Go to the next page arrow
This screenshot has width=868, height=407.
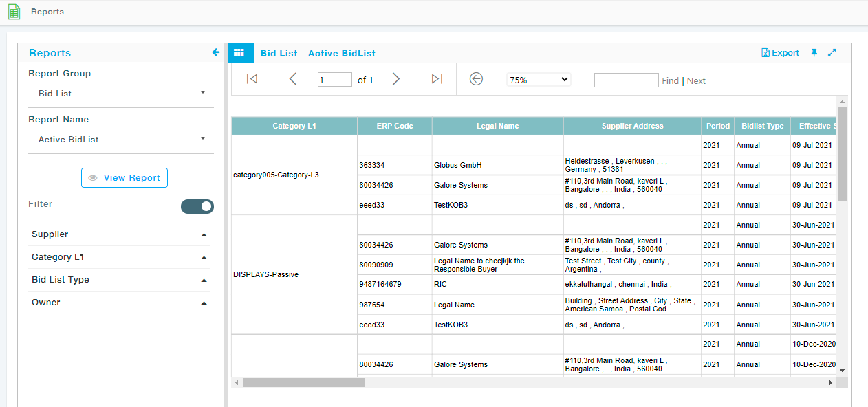coord(395,79)
